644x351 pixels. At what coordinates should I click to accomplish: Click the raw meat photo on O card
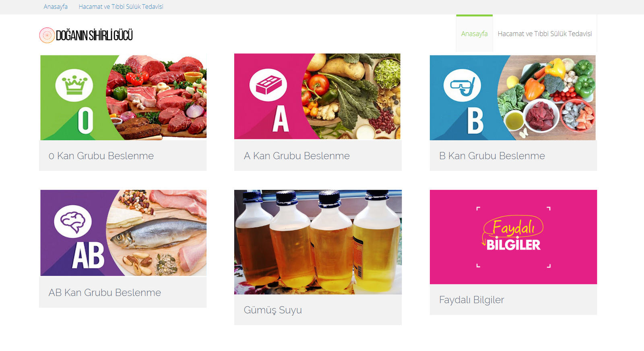click(157, 97)
